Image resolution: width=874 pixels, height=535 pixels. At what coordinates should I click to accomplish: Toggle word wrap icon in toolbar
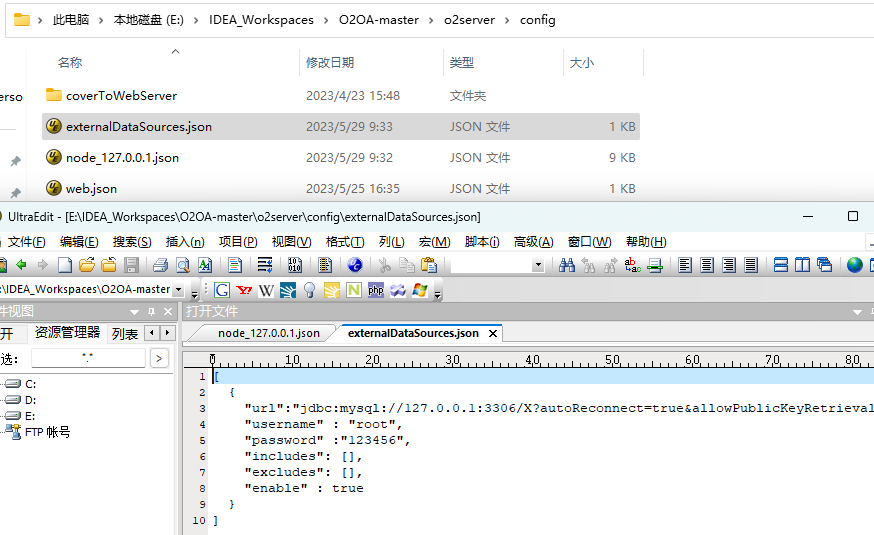tap(265, 265)
